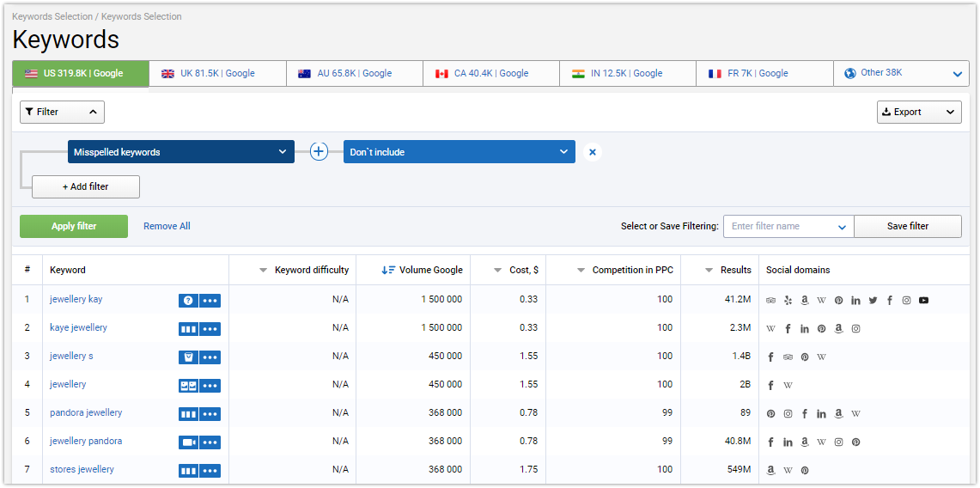Viewport: 980px width, 488px height.
Task: Click Twitter icon in jewellery kay row
Action: (873, 301)
